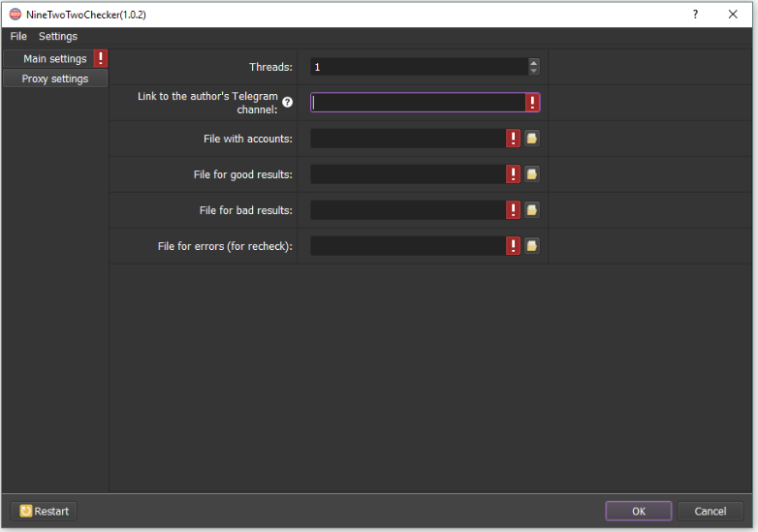Image resolution: width=758 pixels, height=532 pixels.
Task: Increase Threads value with up arrow
Action: pos(533,63)
